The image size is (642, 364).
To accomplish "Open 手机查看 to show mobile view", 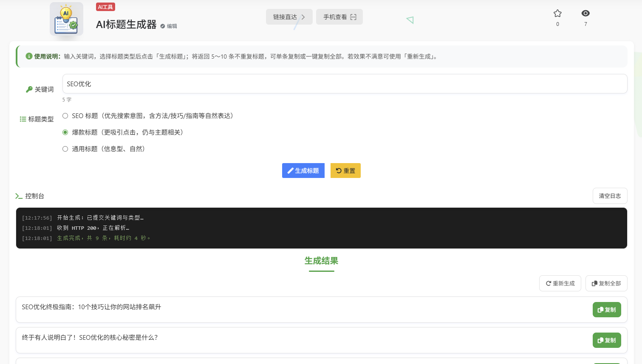I will pos(339,17).
